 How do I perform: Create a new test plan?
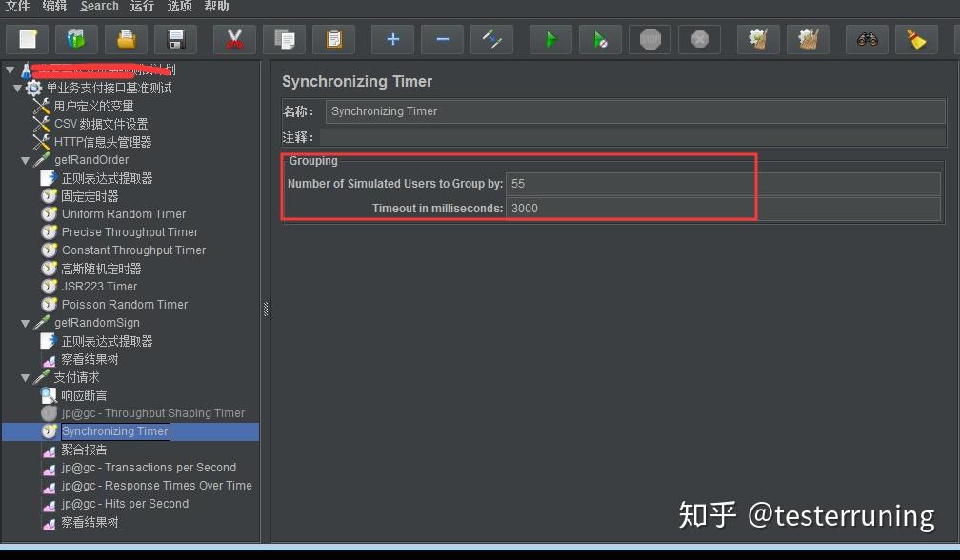tap(27, 39)
